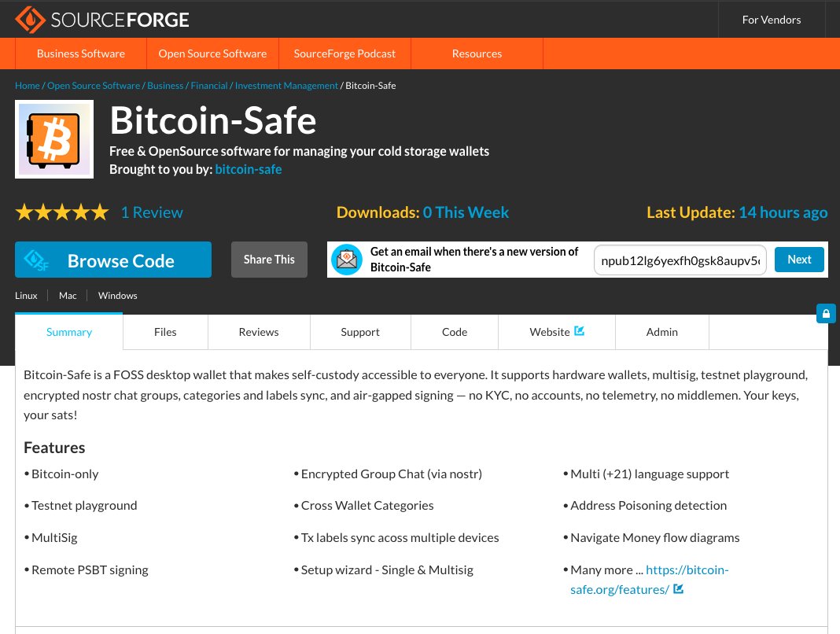Screen dimensions: 840x634
Task: Switch to the Code tab
Action: point(455,332)
